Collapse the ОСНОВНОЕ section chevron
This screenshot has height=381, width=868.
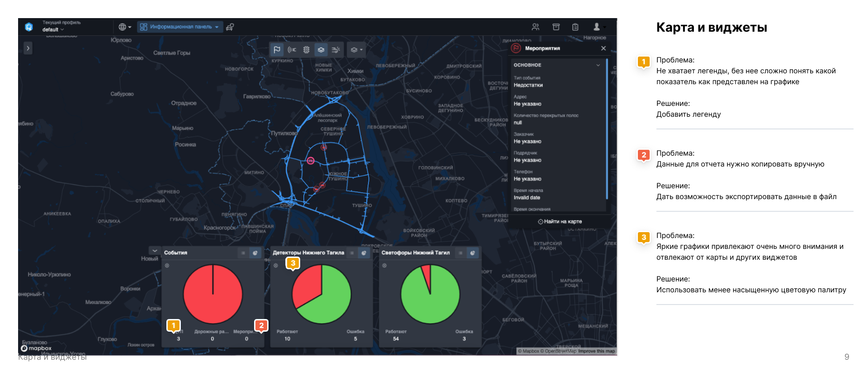point(598,65)
